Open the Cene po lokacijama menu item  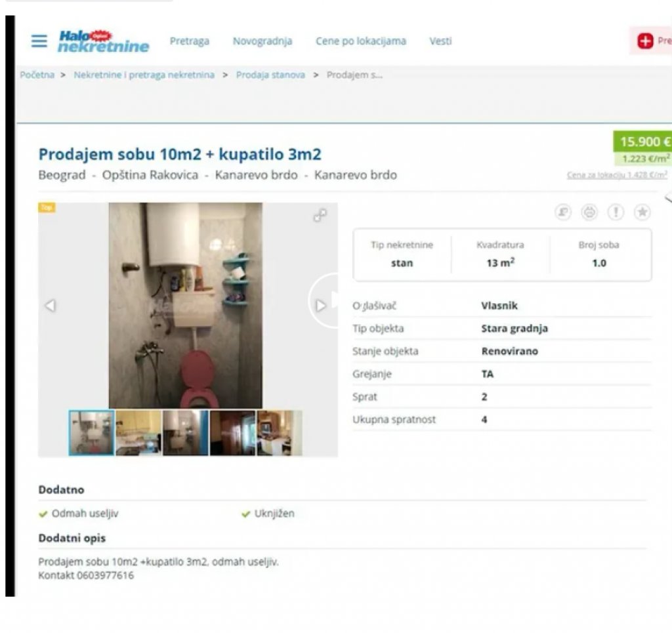coord(361,41)
